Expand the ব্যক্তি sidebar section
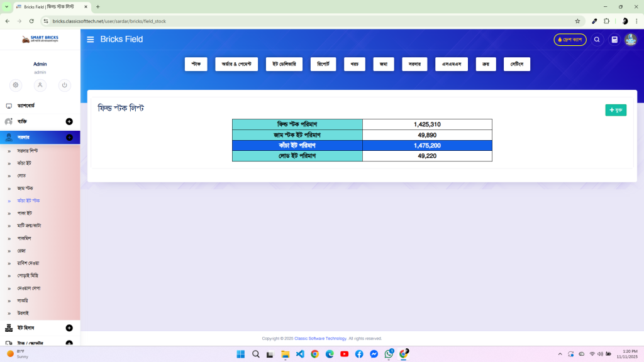Screen dimensions: 644x362 coord(68,121)
